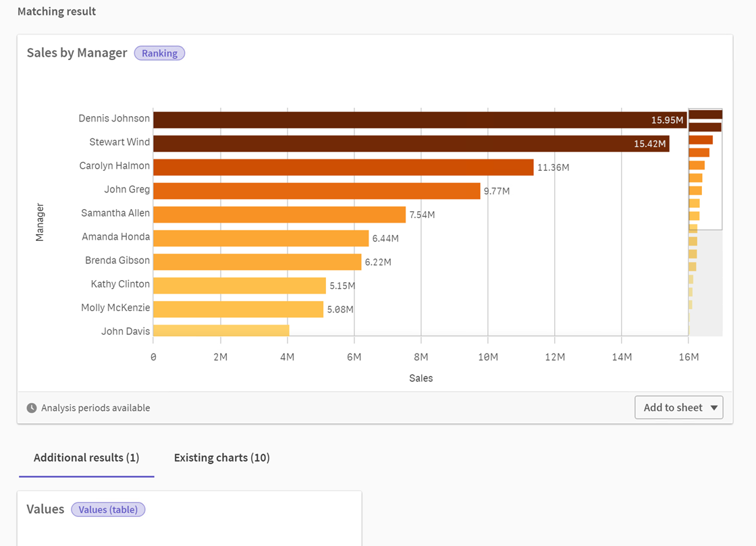This screenshot has height=546, width=756.
Task: Expand the Sales by Manager chart options
Action: click(x=714, y=407)
